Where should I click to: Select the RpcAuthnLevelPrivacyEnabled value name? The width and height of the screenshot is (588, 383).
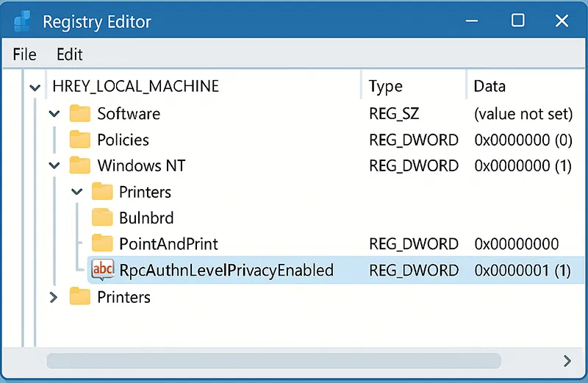click(226, 271)
